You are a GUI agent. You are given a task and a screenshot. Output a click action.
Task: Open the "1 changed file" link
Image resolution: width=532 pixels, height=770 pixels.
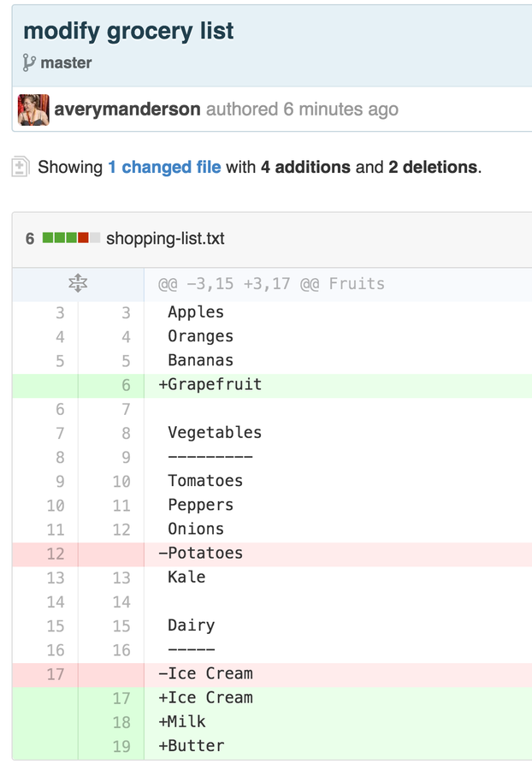(x=164, y=167)
